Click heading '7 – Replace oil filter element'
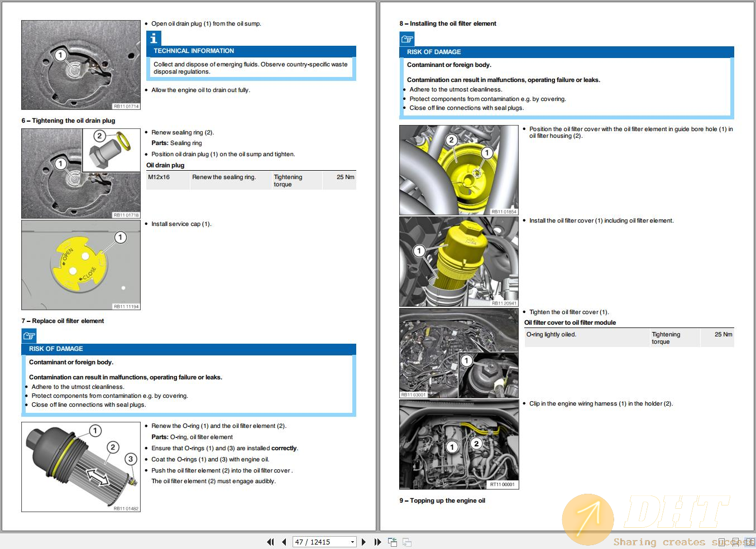756x549 pixels. click(x=63, y=321)
